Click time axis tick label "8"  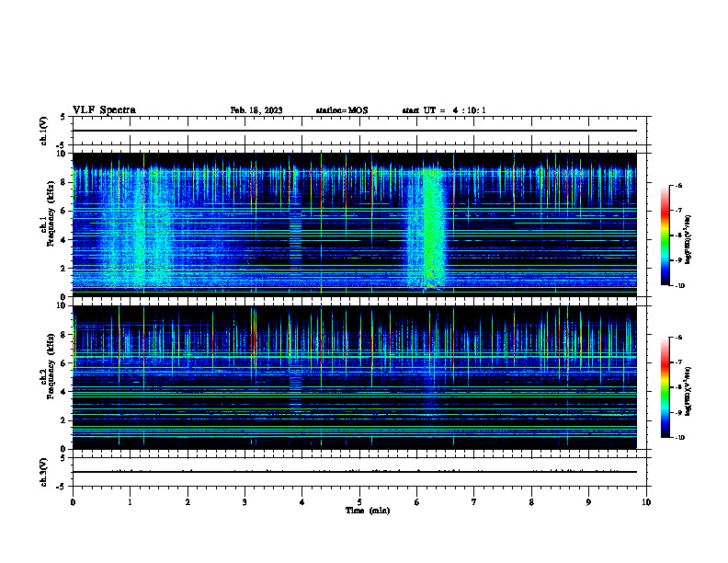pyautogui.click(x=531, y=502)
